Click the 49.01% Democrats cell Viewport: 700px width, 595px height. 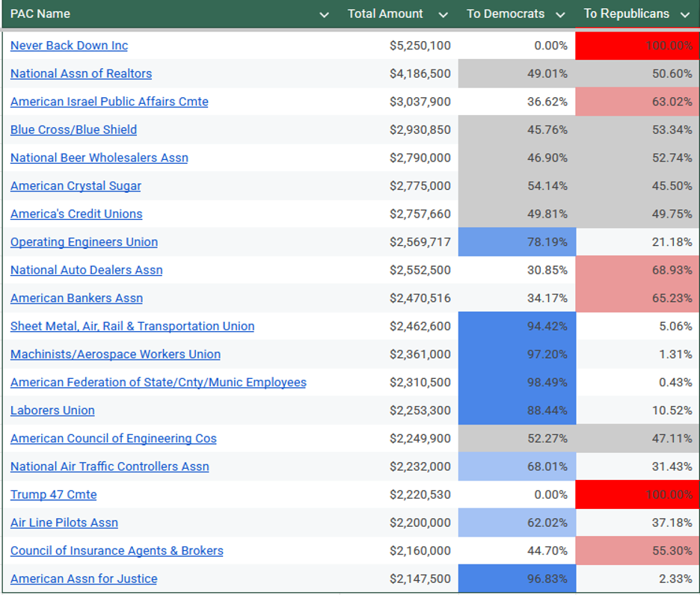[517, 74]
